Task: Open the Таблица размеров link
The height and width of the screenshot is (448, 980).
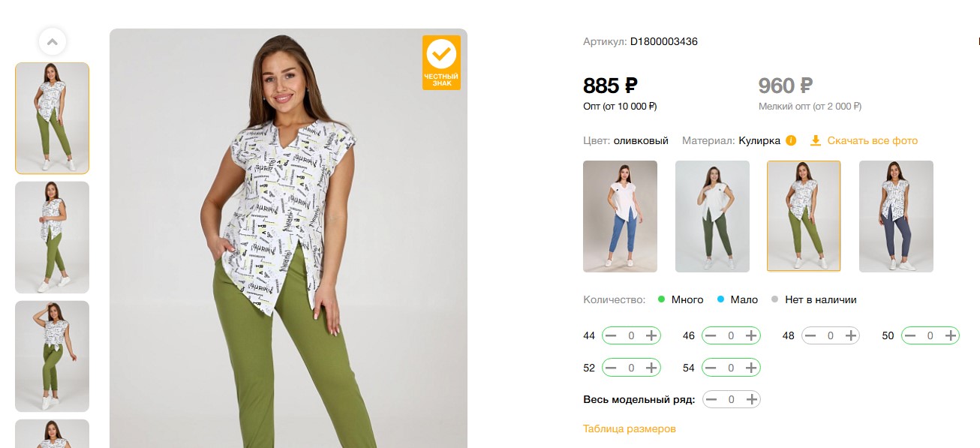Action: (x=630, y=429)
